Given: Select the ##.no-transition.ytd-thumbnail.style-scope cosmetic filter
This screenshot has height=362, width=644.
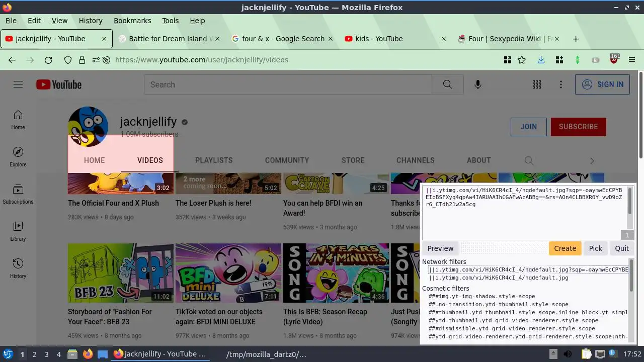Looking at the screenshot, I should pyautogui.click(x=498, y=304).
